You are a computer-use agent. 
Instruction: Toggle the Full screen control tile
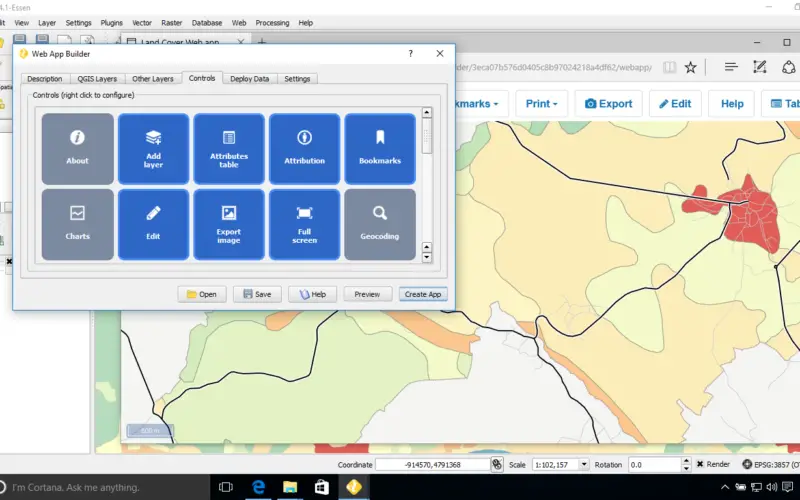304,224
